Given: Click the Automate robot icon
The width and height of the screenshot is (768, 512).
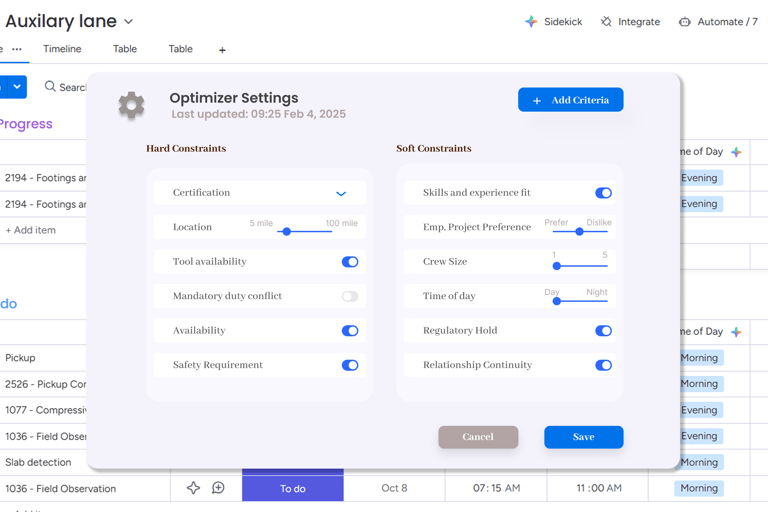Looking at the screenshot, I should [x=685, y=21].
